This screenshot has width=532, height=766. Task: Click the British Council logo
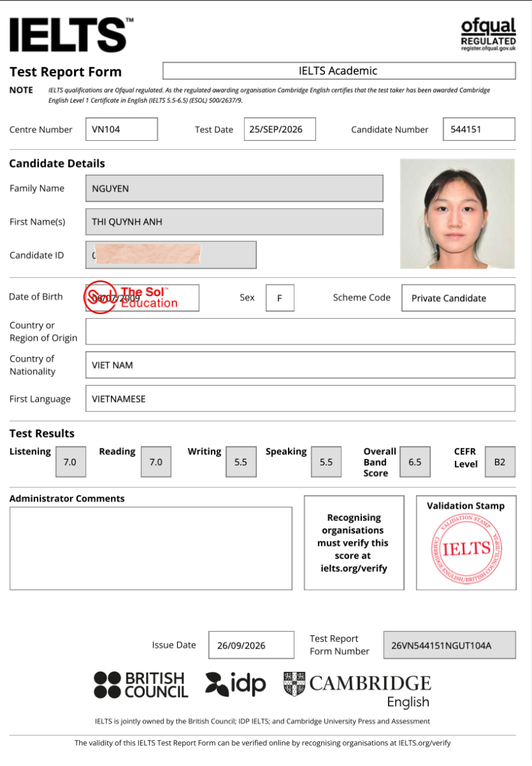pos(141,685)
